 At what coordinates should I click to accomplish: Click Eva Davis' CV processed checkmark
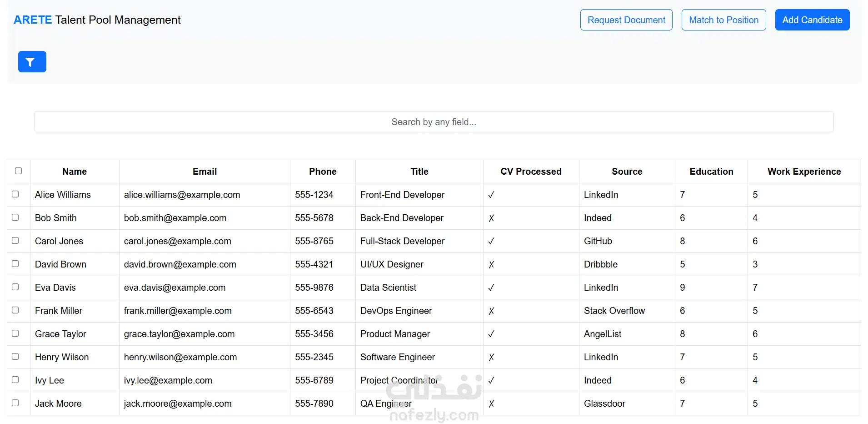[491, 288]
